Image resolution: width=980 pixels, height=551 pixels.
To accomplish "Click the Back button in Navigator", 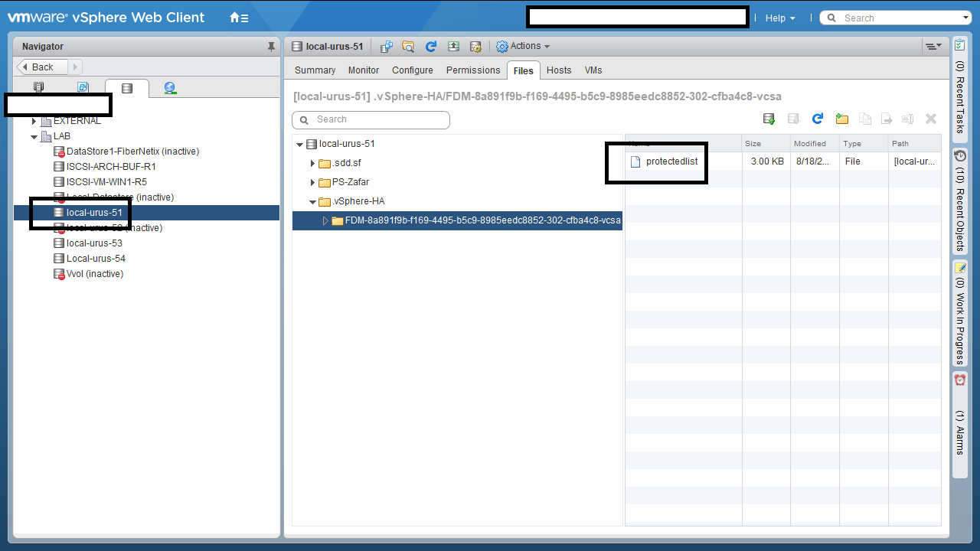I will [42, 67].
